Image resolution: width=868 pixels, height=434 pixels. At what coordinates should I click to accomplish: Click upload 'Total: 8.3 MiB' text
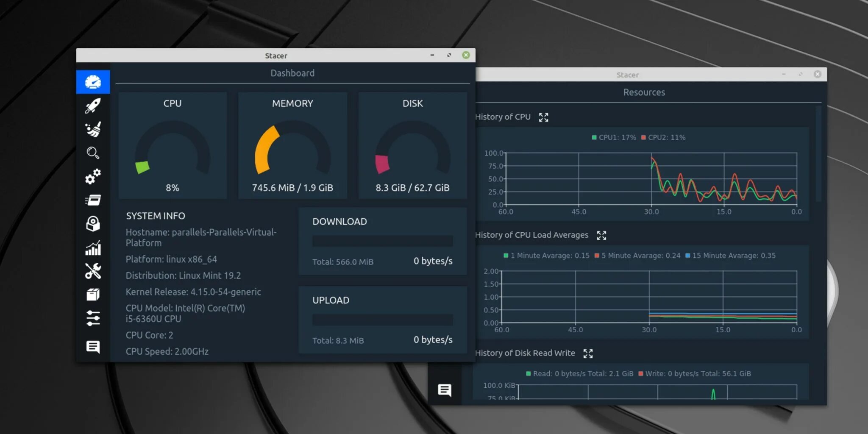338,341
